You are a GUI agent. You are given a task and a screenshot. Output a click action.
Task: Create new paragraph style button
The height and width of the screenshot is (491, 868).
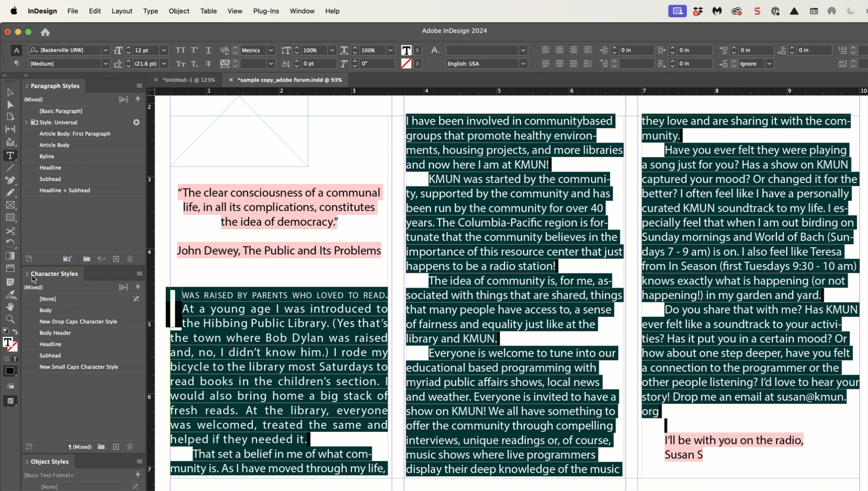tap(116, 259)
